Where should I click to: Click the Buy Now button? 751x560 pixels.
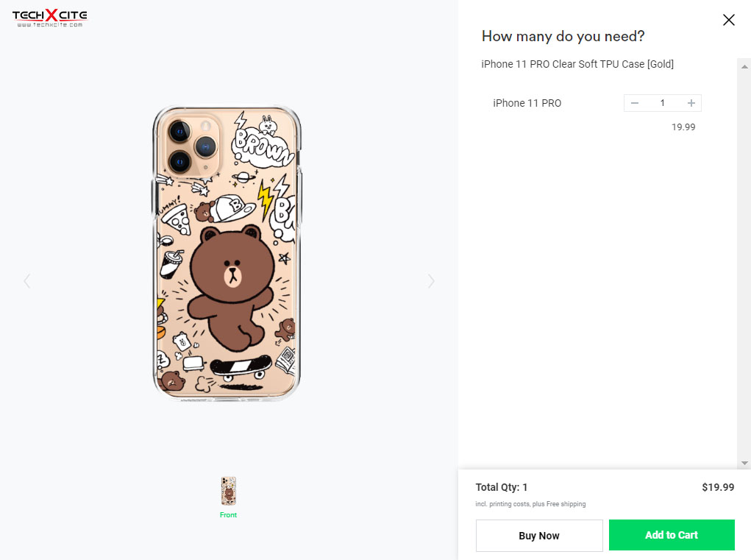coord(539,536)
